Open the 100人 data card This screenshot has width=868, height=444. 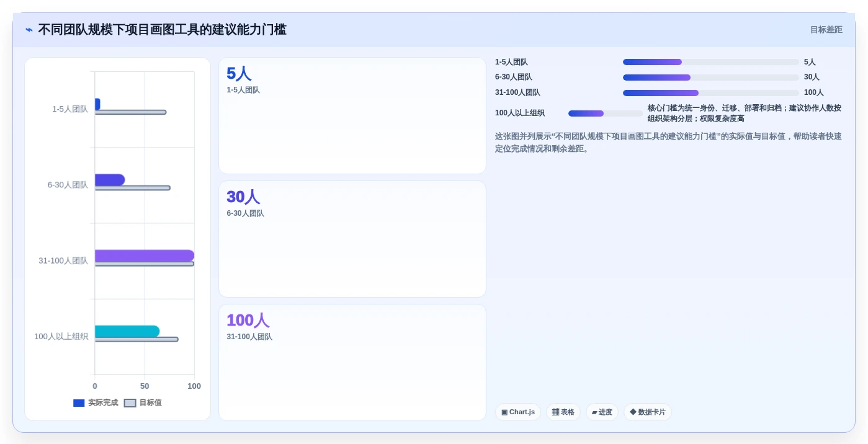352,362
